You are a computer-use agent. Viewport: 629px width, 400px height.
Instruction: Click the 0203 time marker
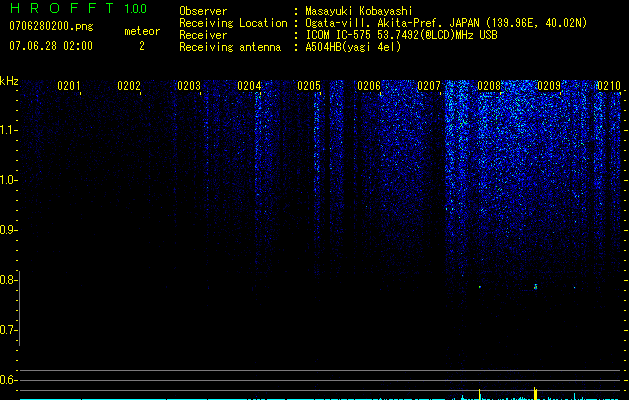[x=189, y=86]
